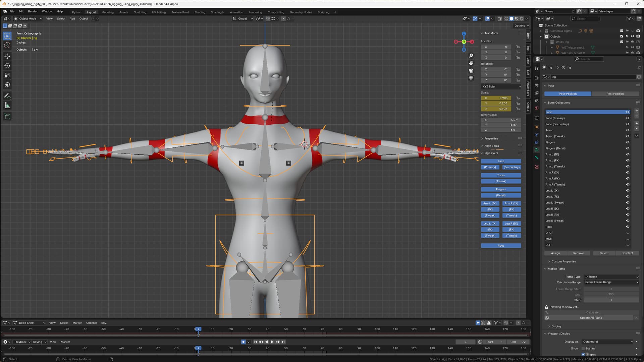Click the Rest Position button
This screenshot has height=362, width=644.
[x=615, y=94]
